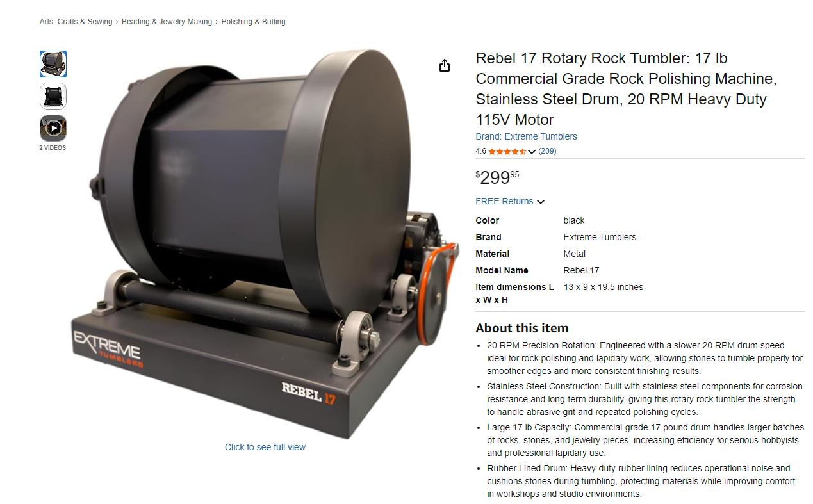Play the product video thumbnail
Image resolution: width=813 pixels, height=504 pixels.
pos(53,128)
